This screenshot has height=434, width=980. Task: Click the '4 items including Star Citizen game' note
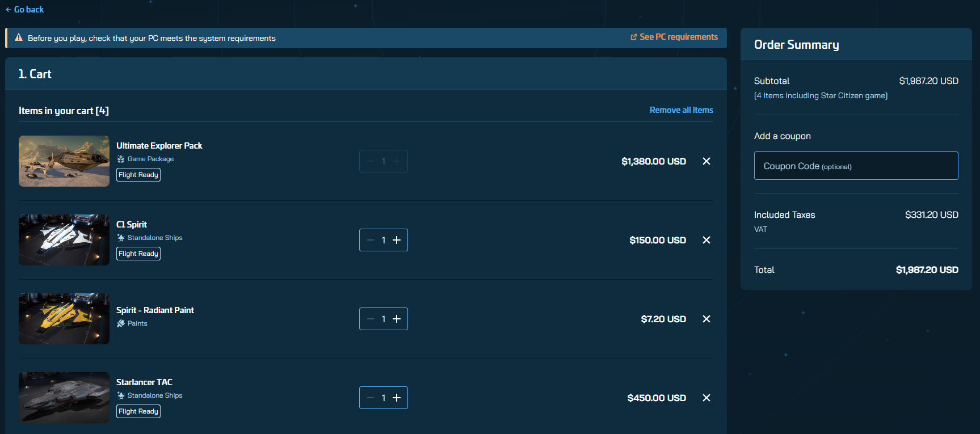click(821, 96)
